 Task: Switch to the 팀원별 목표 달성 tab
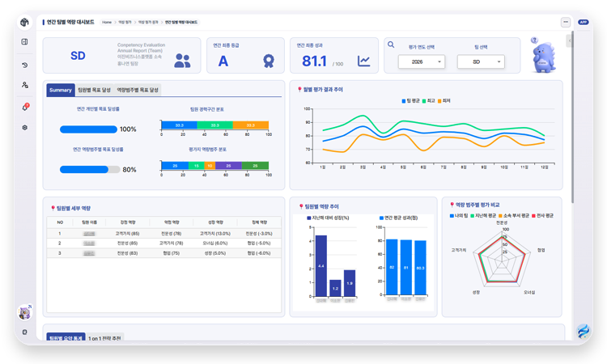coord(94,90)
